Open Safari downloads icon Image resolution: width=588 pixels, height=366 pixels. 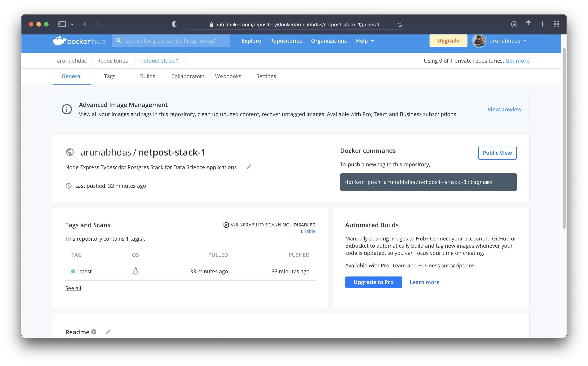[514, 24]
